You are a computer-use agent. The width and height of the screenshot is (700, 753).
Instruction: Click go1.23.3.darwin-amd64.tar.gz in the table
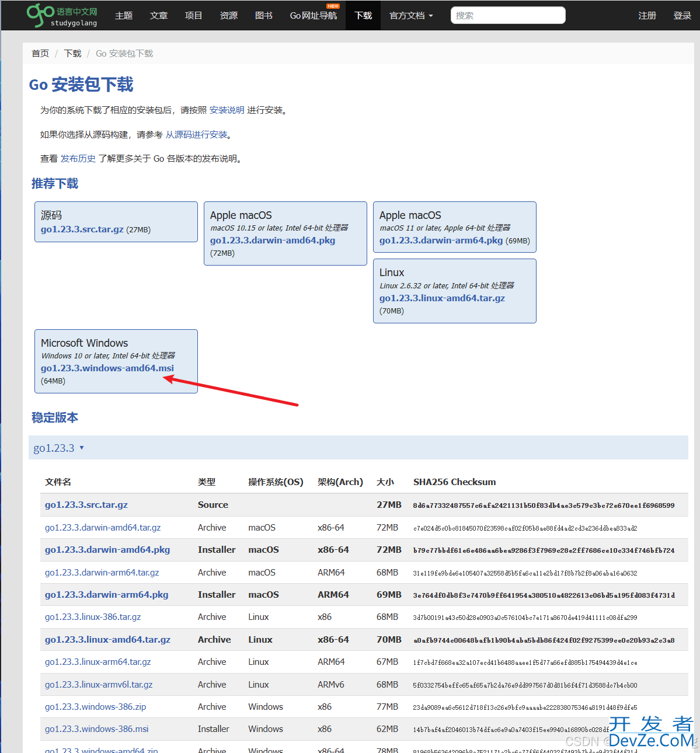coord(103,528)
